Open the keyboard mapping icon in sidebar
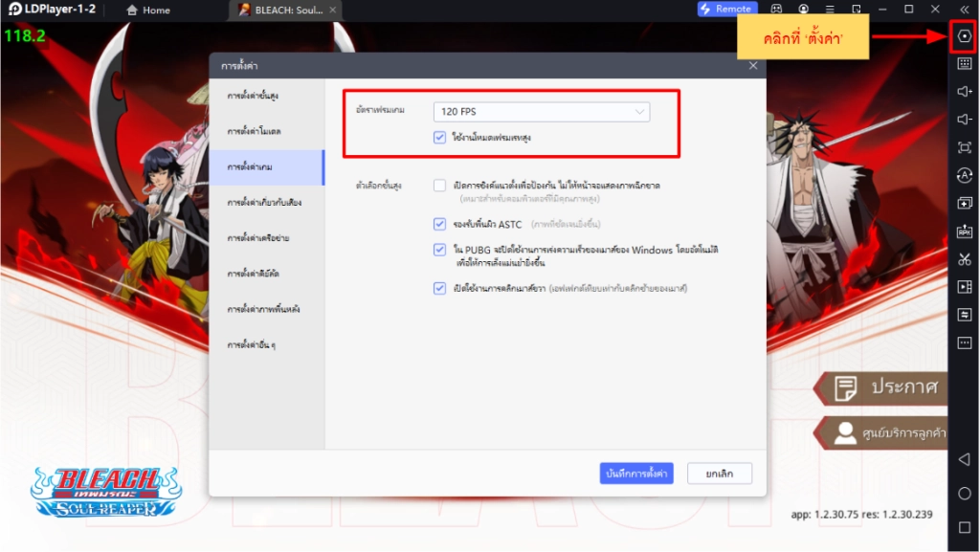Screen dimensions: 980x552 (965, 64)
